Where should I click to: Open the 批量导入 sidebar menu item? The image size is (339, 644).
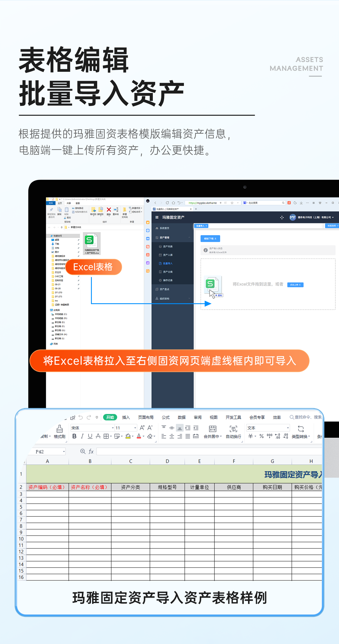pos(173,263)
